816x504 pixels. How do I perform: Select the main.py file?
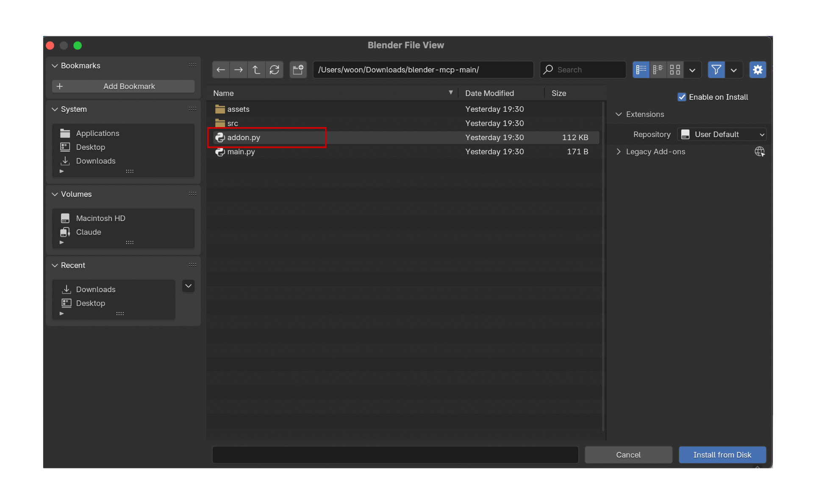[x=241, y=152]
